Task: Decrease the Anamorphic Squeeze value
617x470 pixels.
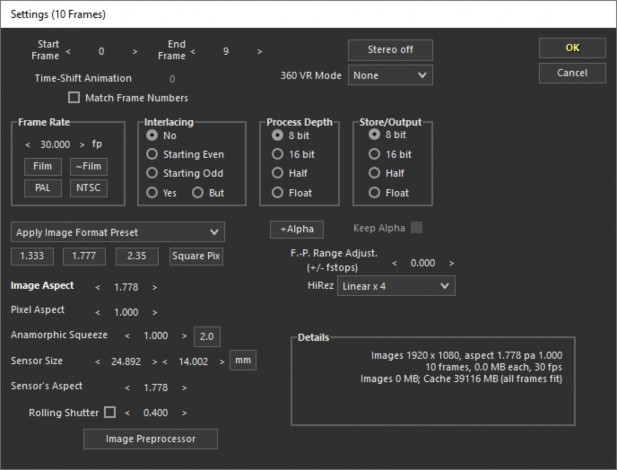Action: point(127,336)
